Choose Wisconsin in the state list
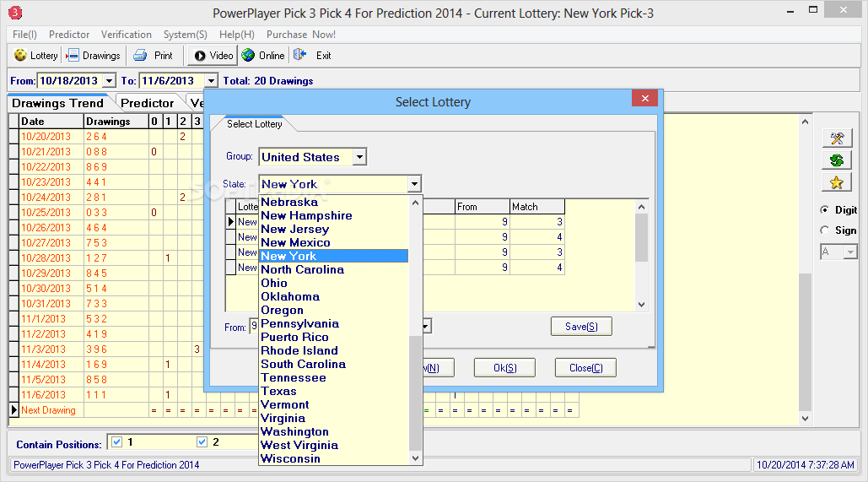Screen dimensions: 868x482 point(334,458)
